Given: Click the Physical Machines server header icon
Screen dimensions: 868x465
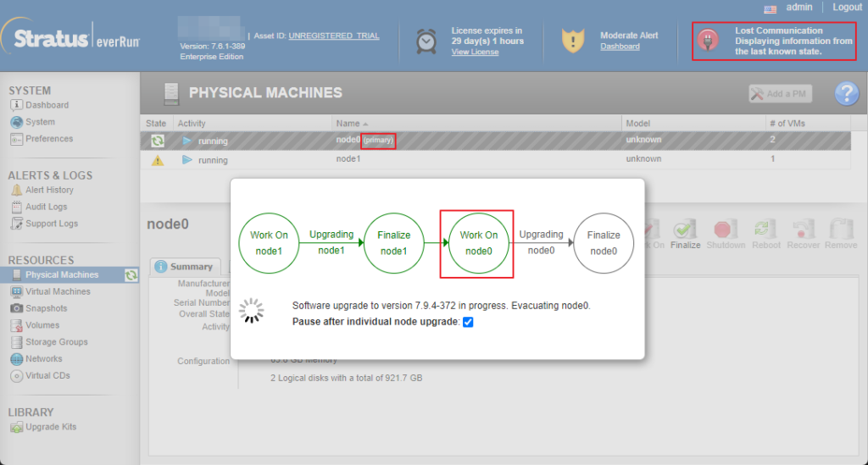Looking at the screenshot, I should (171, 93).
